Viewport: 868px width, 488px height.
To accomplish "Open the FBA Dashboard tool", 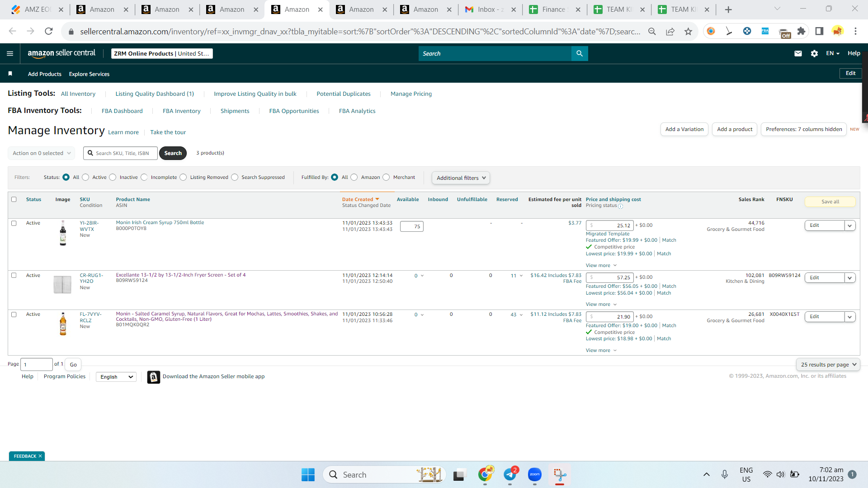I will click(122, 111).
